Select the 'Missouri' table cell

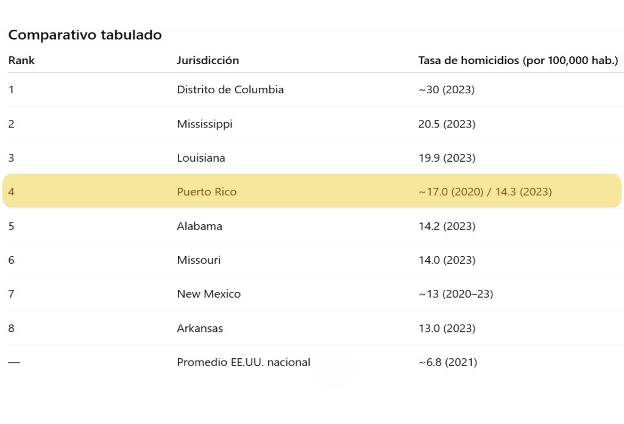click(x=200, y=260)
